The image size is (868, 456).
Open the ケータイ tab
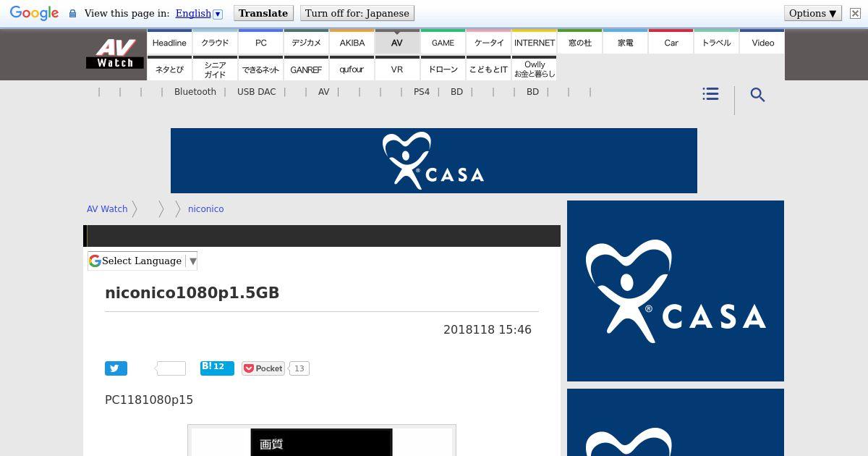click(x=489, y=43)
